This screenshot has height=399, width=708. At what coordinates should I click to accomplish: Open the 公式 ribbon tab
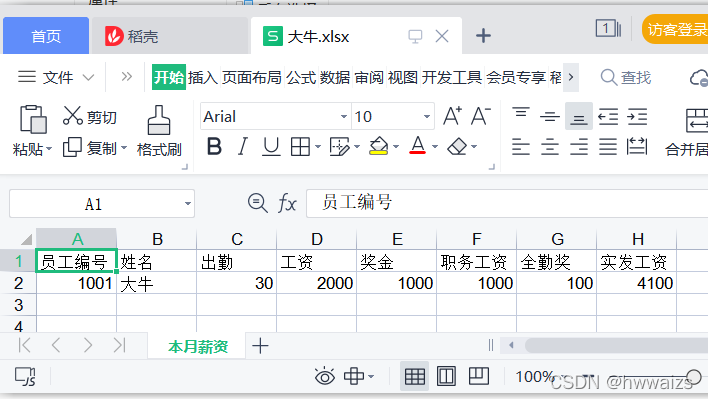[301, 77]
